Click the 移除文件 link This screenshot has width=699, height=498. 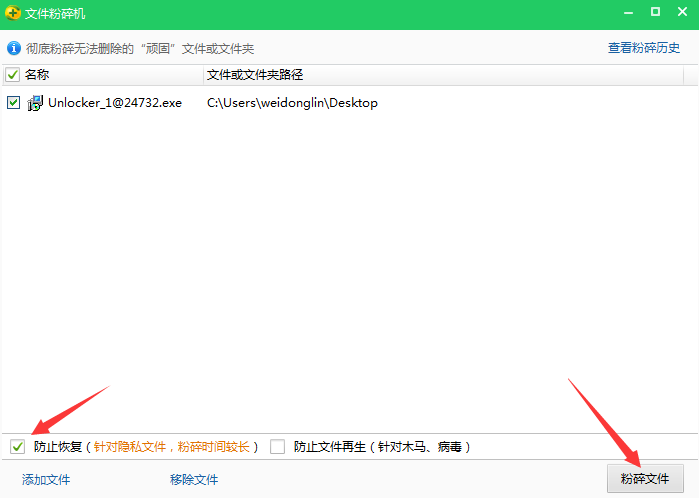(194, 479)
